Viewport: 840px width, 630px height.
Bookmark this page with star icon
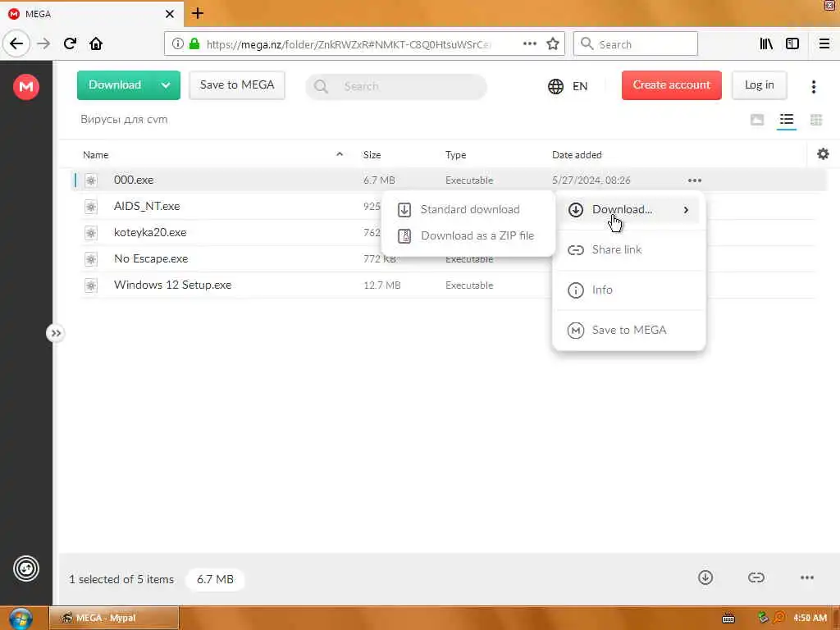coord(553,44)
